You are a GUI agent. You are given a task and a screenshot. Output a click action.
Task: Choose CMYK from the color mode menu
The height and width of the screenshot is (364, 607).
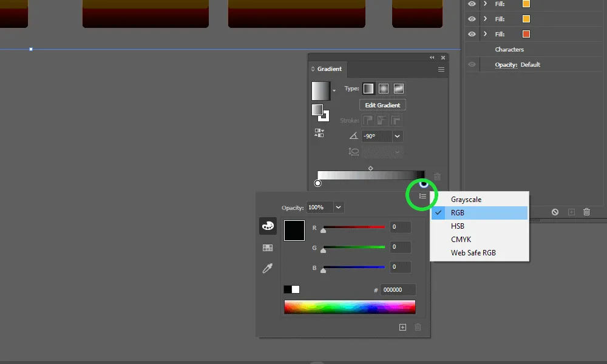click(x=480, y=240)
